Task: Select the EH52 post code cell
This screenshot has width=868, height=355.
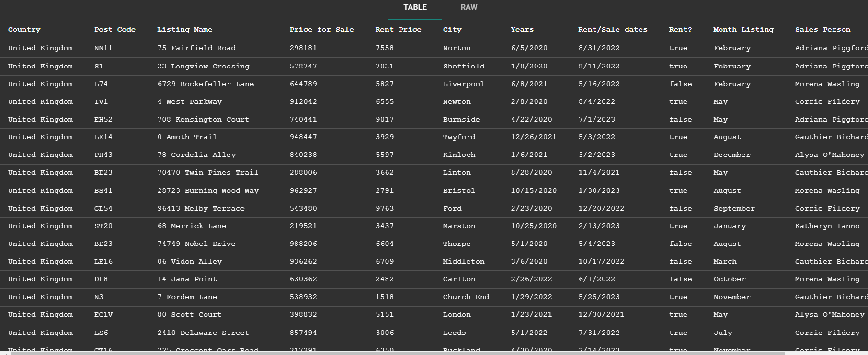Action: [103, 120]
